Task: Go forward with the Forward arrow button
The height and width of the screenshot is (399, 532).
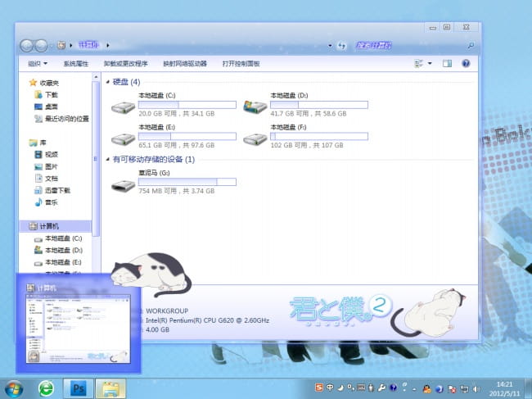Action: [x=41, y=46]
